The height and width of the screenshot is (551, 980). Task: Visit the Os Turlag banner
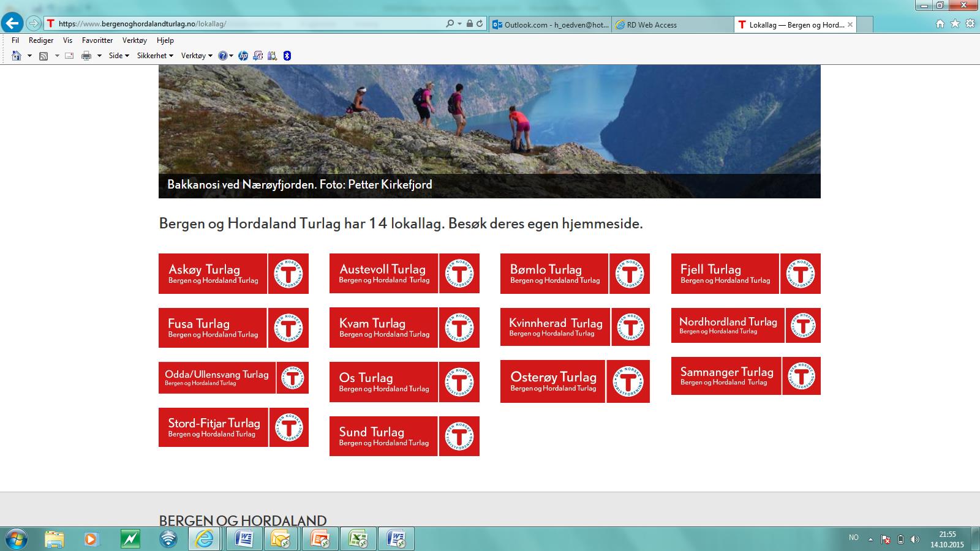404,382
